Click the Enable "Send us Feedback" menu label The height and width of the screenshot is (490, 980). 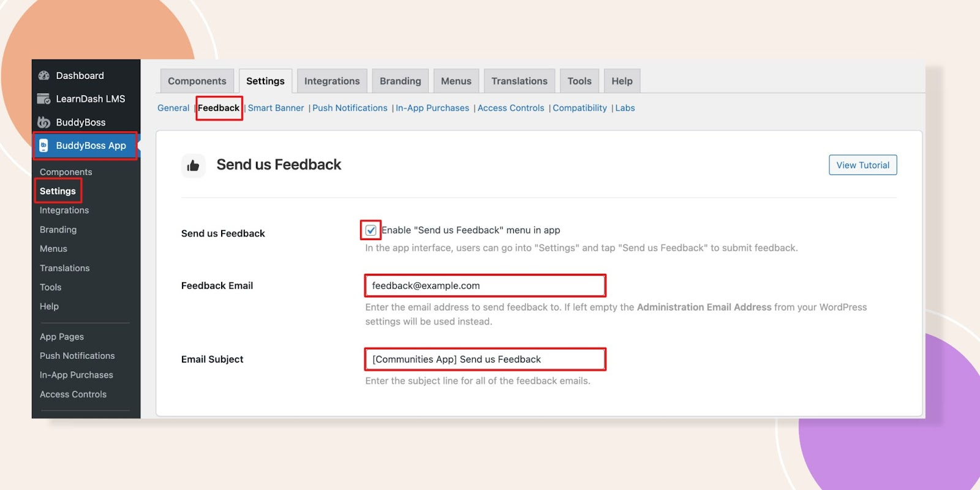471,230
